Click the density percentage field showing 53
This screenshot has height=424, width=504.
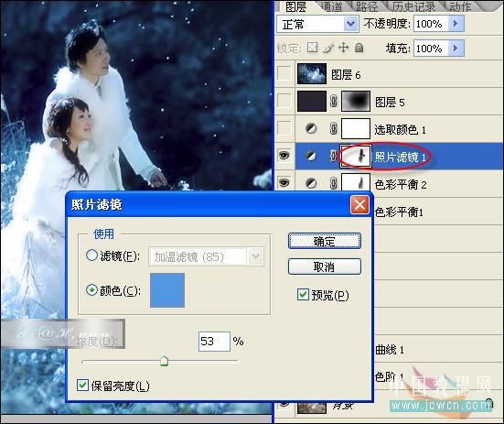pos(214,341)
